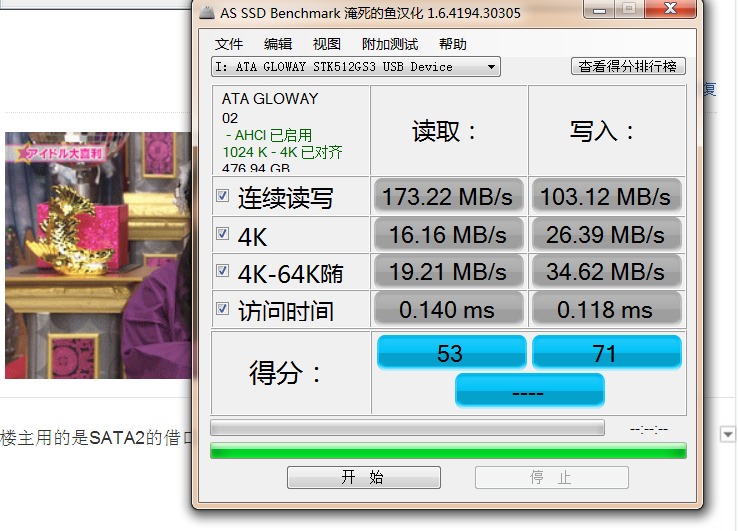Click the dropdown arrow in background page

[728, 434]
